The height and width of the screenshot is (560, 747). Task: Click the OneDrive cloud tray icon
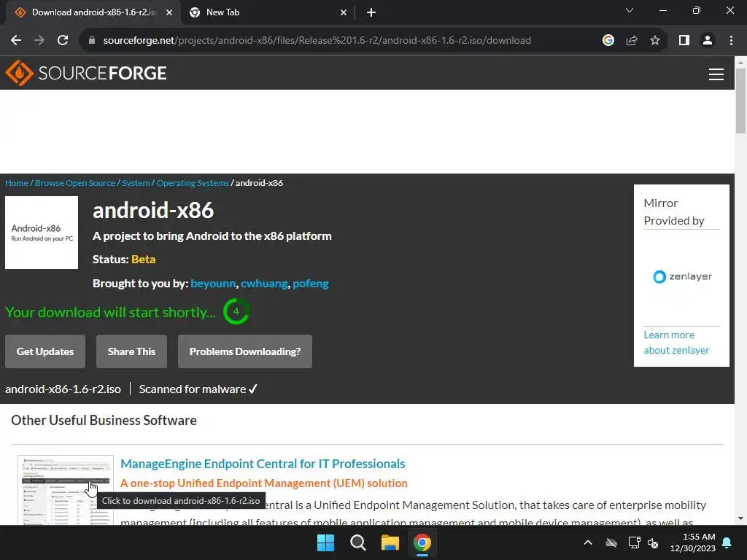[611, 542]
